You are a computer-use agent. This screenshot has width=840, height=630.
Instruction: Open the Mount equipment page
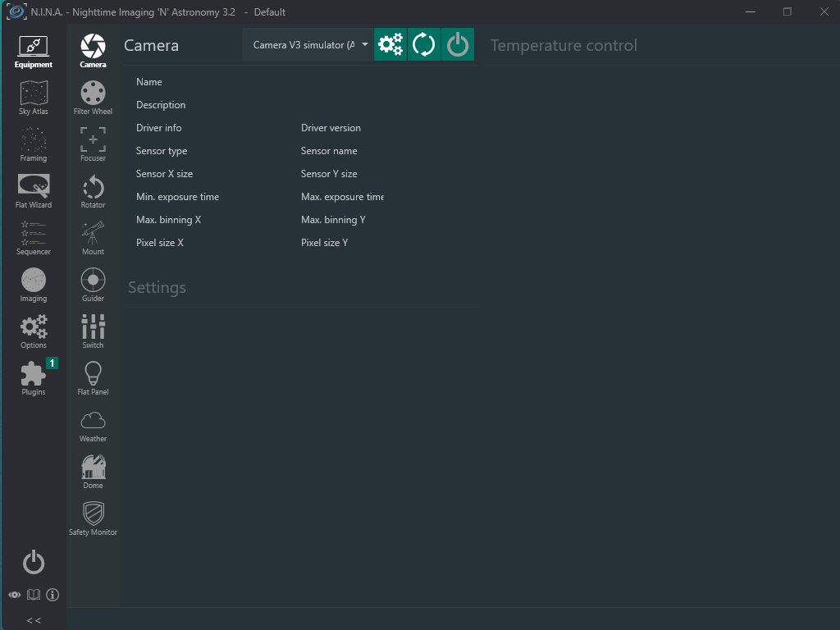pyautogui.click(x=93, y=239)
